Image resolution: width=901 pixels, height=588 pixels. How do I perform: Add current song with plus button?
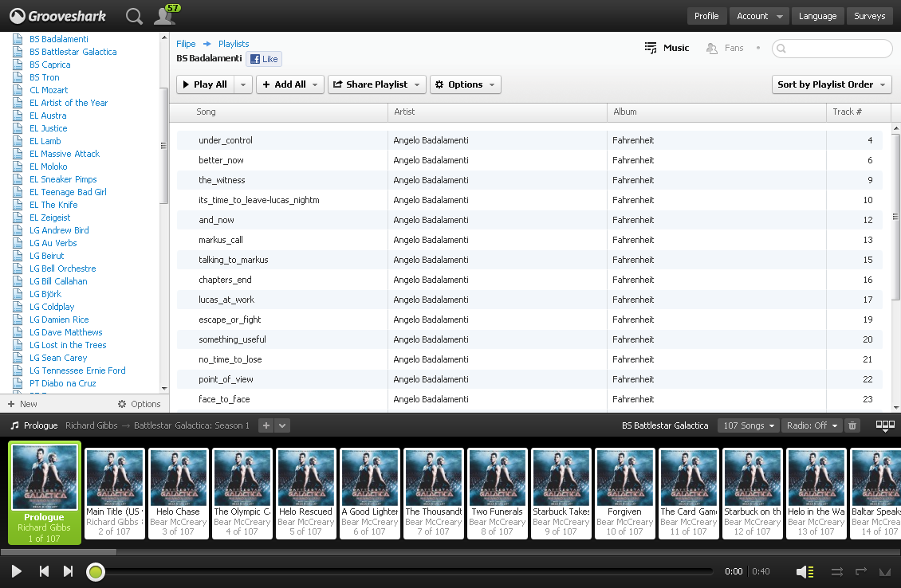coord(266,425)
